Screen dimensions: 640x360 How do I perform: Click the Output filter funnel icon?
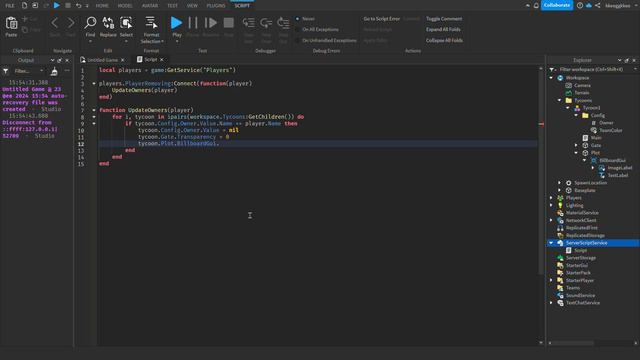click(6, 71)
